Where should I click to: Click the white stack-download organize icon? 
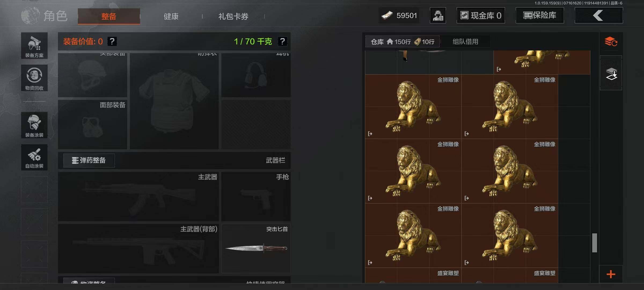pos(611,73)
